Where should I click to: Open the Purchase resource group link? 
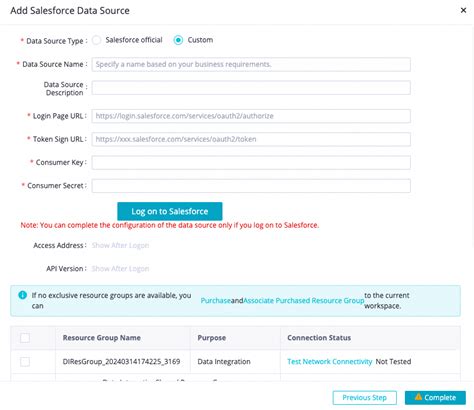click(x=215, y=301)
